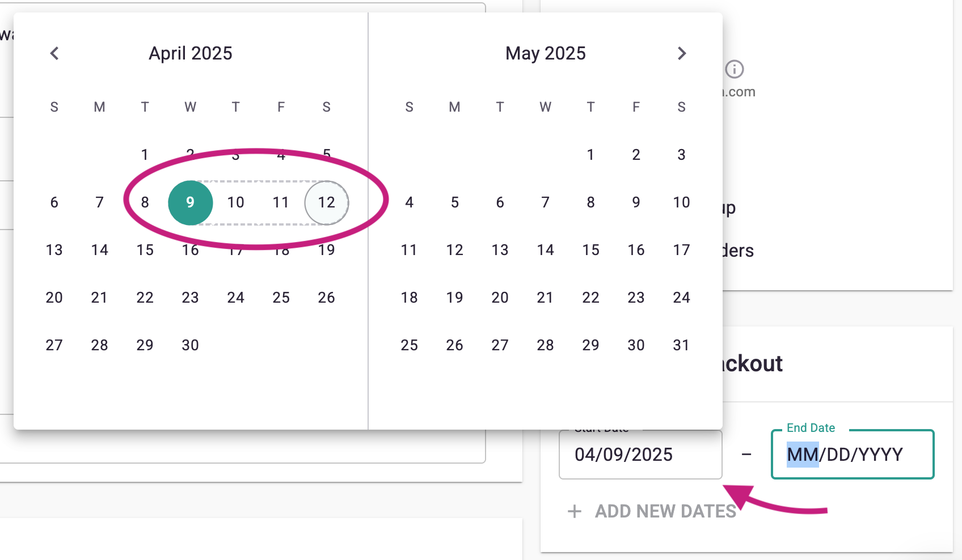Click the May 2025 month header

click(x=545, y=53)
